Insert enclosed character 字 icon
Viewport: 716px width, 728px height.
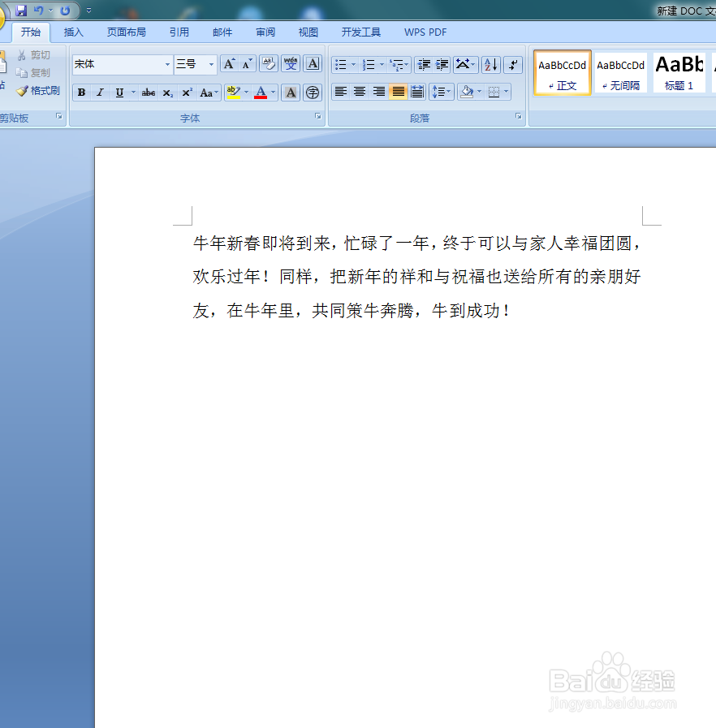(313, 93)
